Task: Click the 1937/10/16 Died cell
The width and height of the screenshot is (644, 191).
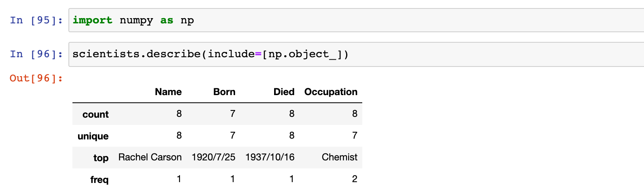Action: [270, 157]
